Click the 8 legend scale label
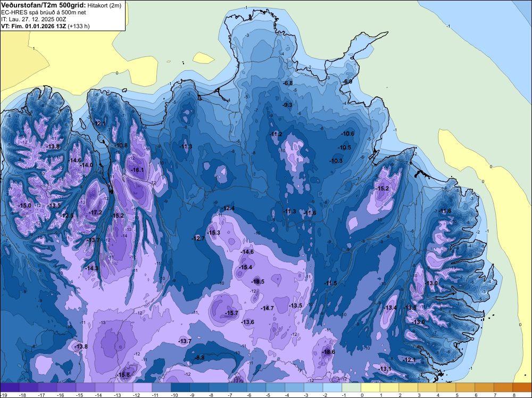The width and height of the screenshot is (532, 398). click(x=514, y=395)
